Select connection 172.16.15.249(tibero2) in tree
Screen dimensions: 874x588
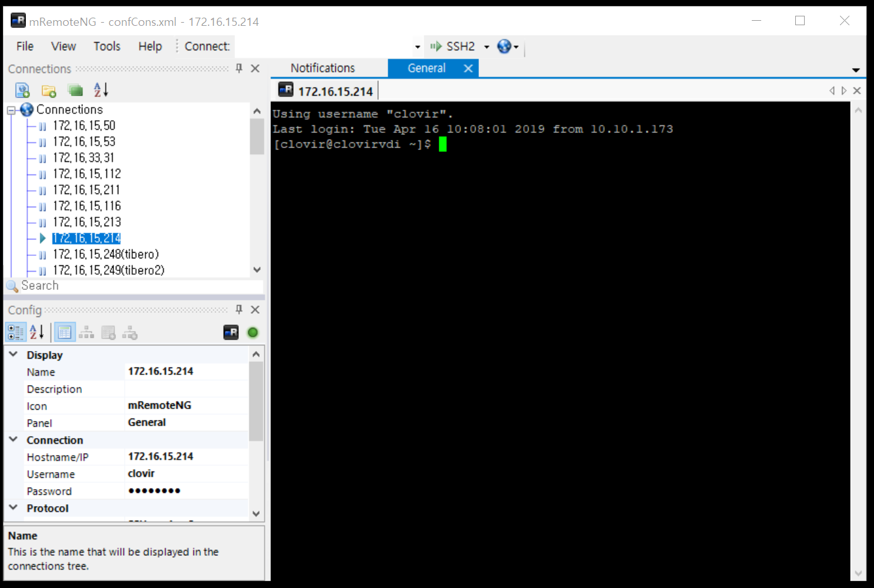108,270
